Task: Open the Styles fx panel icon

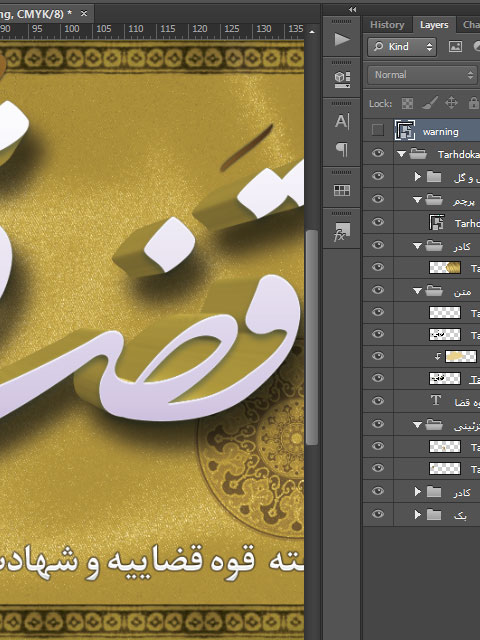Action: point(341,232)
